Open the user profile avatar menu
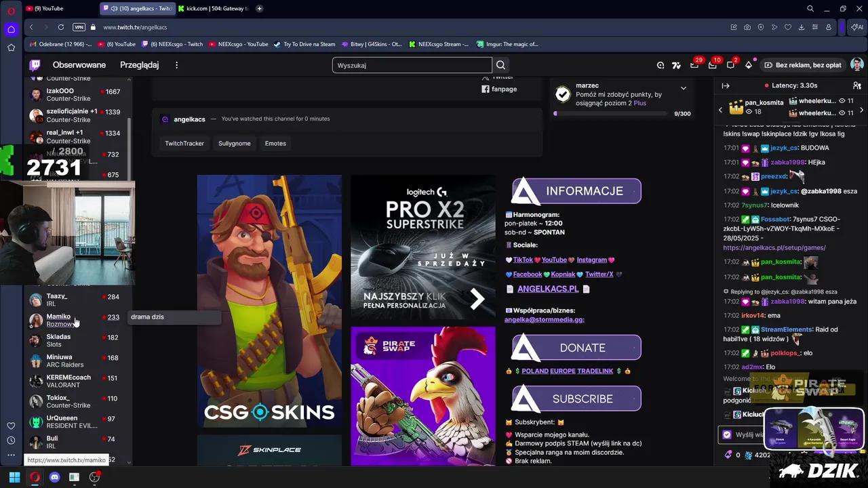 point(857,65)
